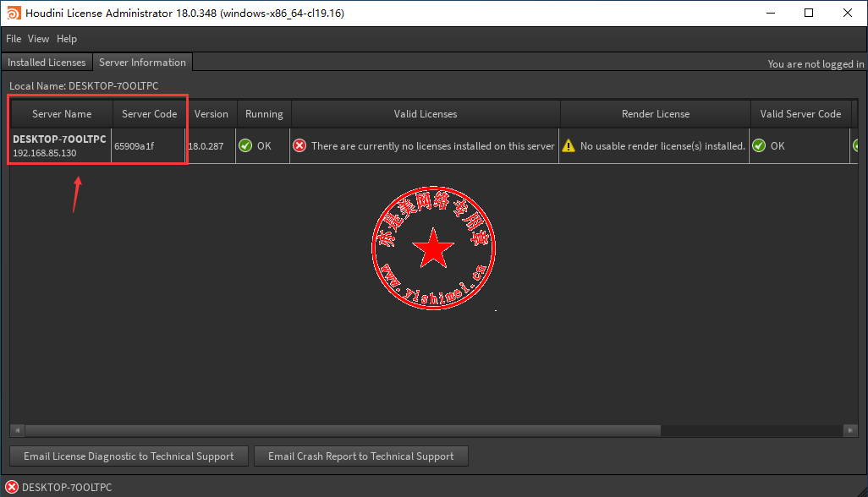Maximize the License Administrator window

point(809,14)
